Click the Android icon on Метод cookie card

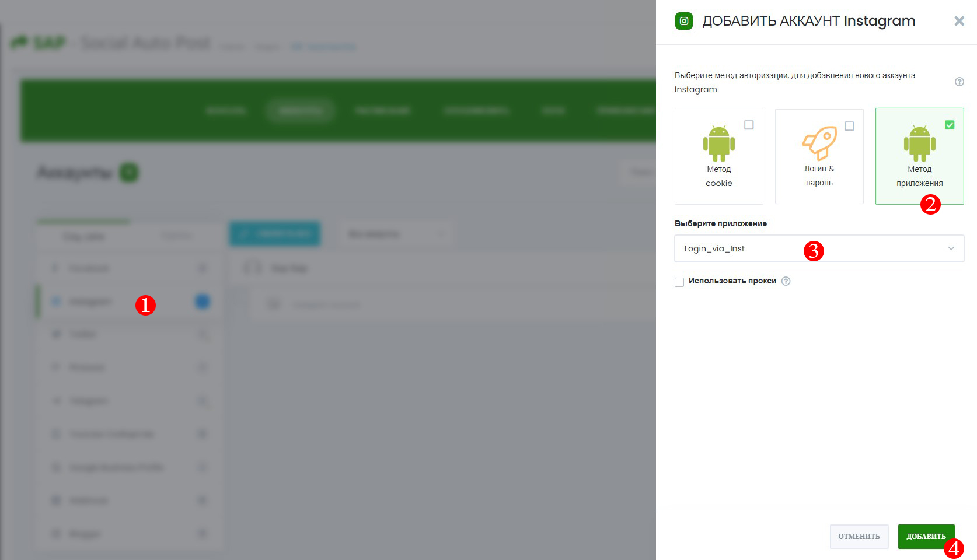(x=719, y=143)
